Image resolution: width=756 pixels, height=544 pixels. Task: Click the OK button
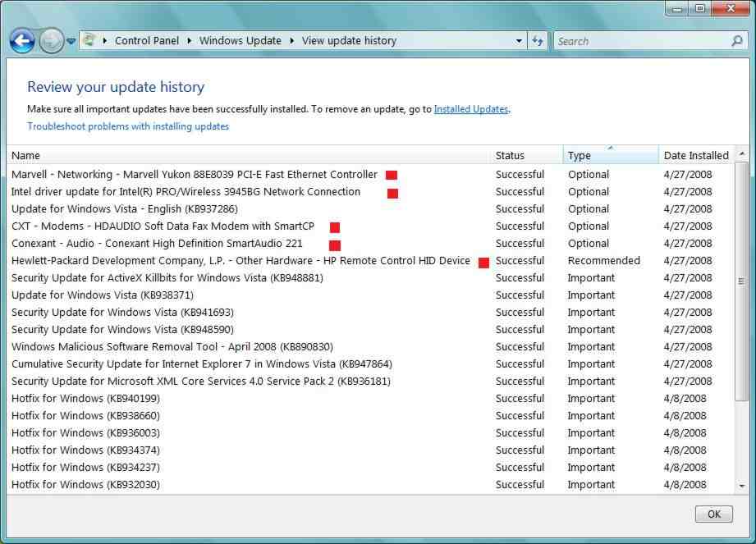point(714,514)
